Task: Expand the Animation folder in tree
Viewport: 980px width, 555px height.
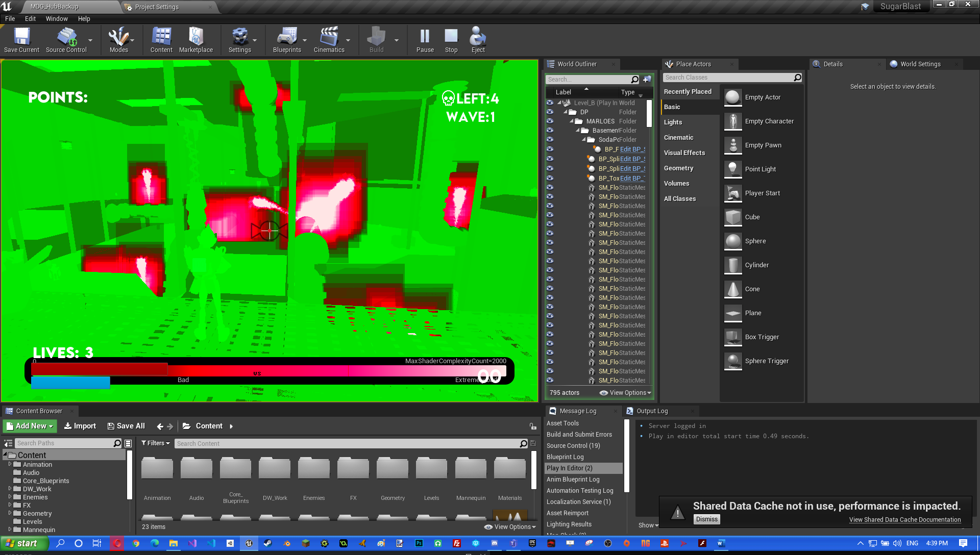Action: click(x=10, y=464)
